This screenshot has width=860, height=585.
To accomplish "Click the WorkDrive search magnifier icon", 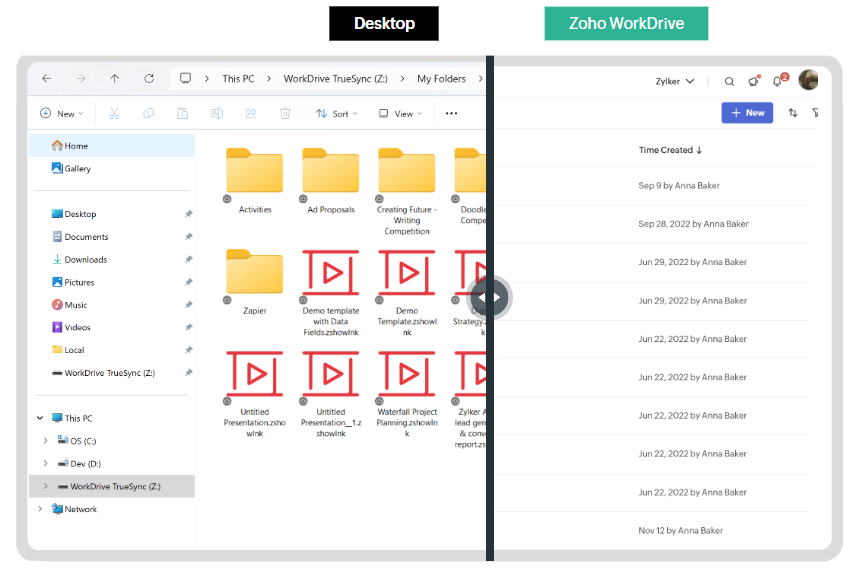I will 729,81.
